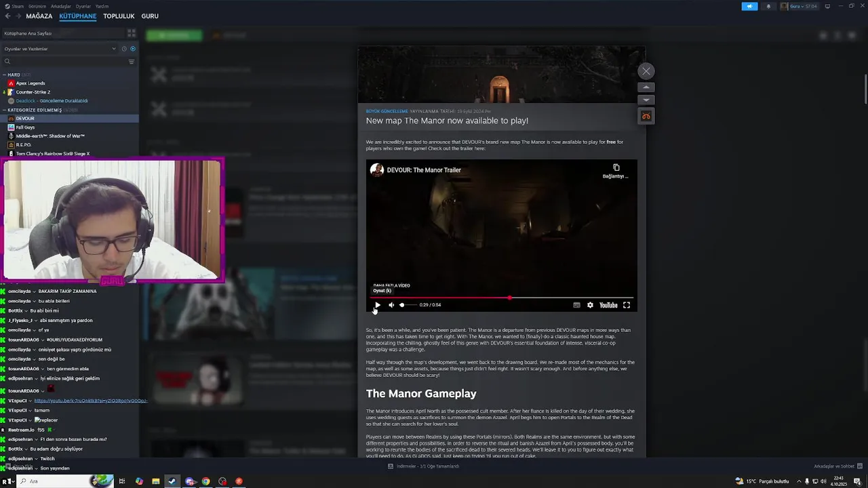
Task: Go forward with Steam's forward arrow
Action: click(18, 16)
